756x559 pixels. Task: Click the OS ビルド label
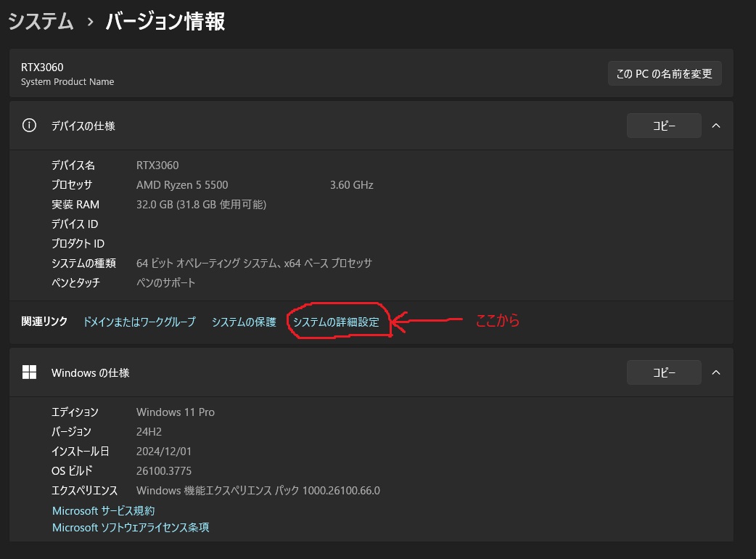pos(72,470)
